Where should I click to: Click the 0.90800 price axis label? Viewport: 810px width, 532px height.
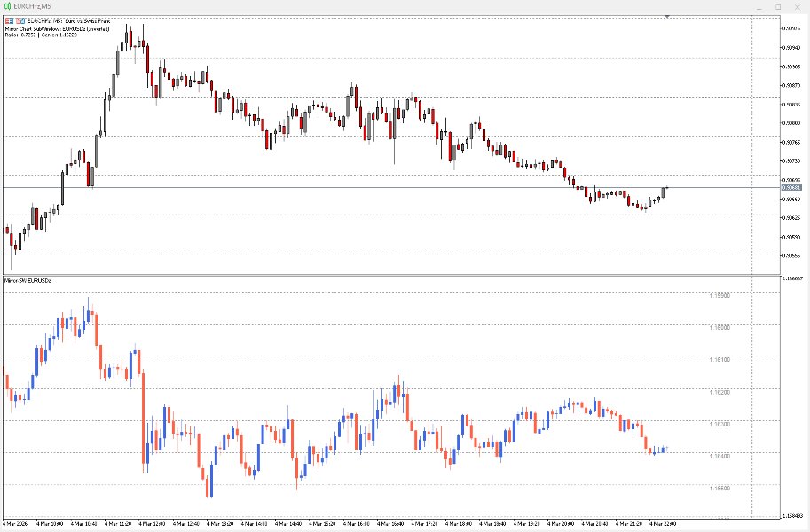coord(791,123)
